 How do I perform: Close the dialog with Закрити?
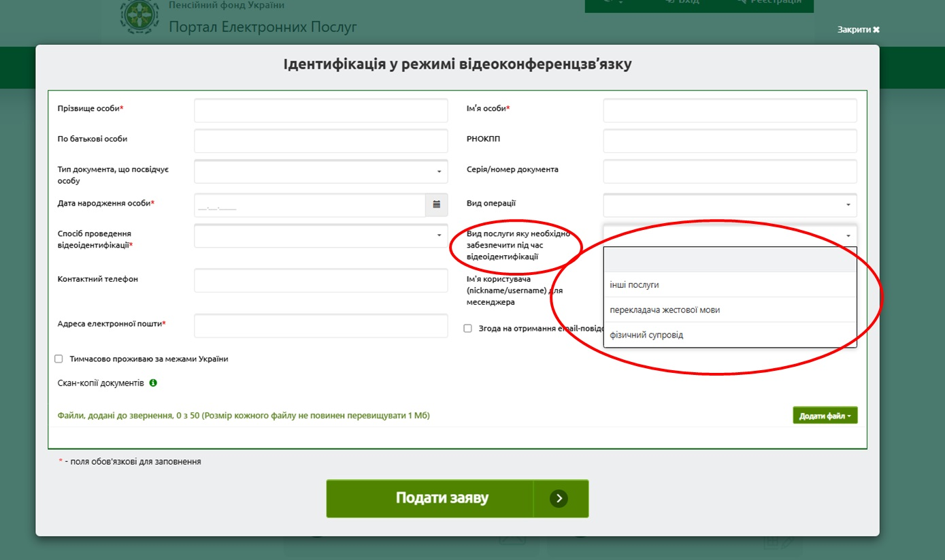858,30
